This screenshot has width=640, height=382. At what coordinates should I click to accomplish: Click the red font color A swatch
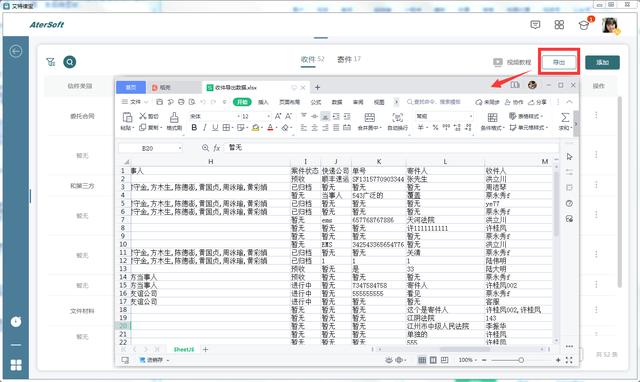pyautogui.click(x=270, y=128)
